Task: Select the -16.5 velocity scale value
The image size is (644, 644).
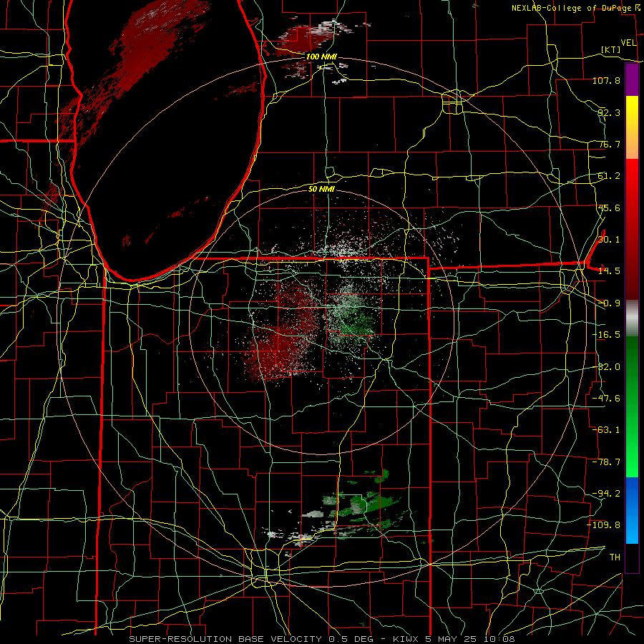Action: pos(606,335)
